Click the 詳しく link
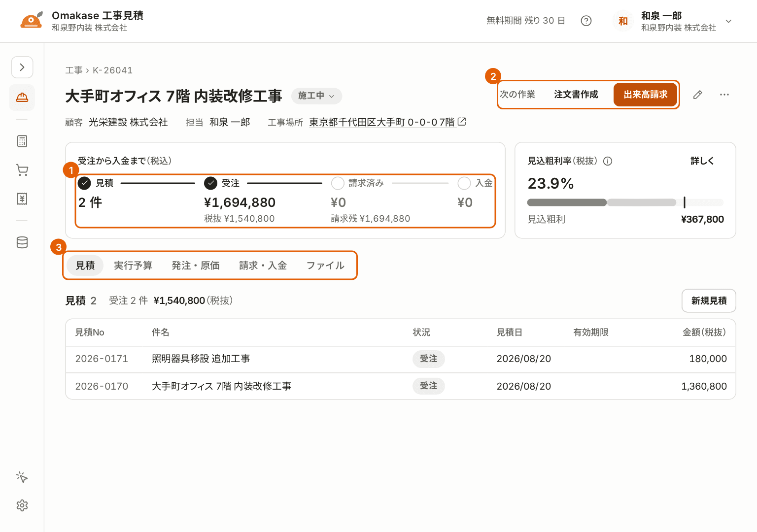 click(702, 161)
